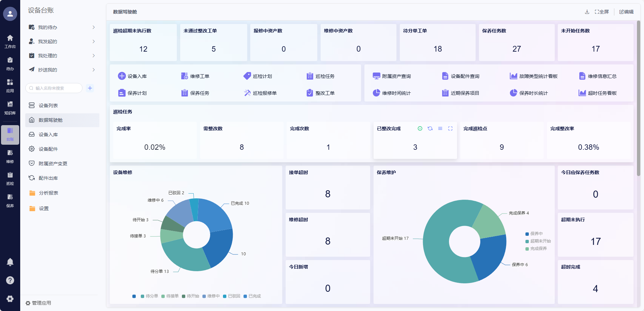Toggle 逾期未开始 legend in 保养维护 chart
The image size is (644, 311).
coord(538,241)
